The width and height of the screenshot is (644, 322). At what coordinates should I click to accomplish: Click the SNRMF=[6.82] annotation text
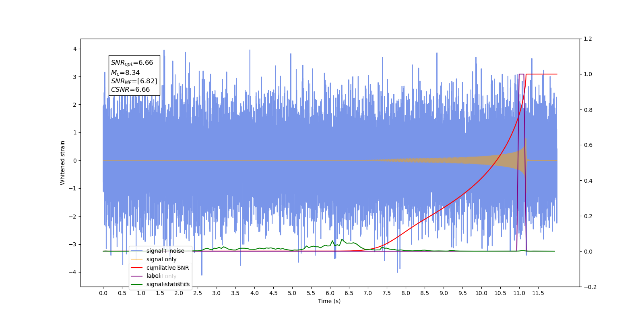pos(134,81)
